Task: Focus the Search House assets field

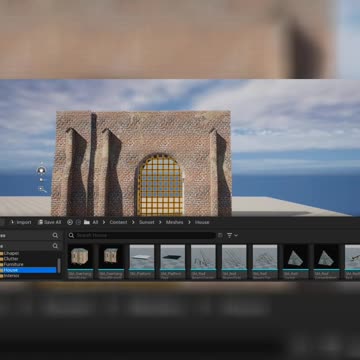Action: click(x=141, y=235)
